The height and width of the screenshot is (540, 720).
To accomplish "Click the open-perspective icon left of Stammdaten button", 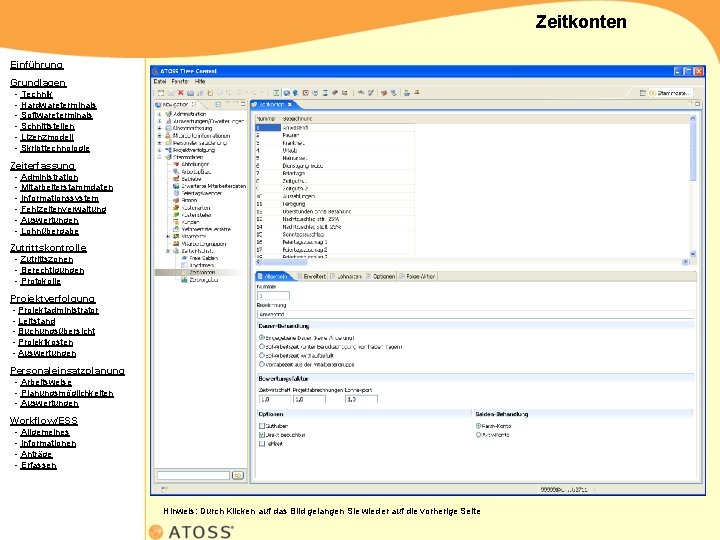I will (642, 93).
